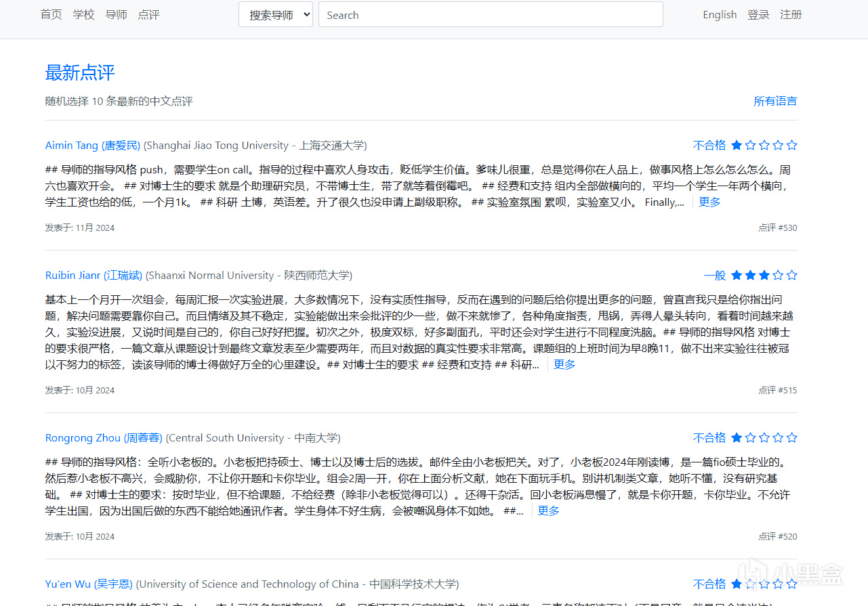
Task: Open Aimin Tang (唐爱民) advisor profile
Action: (93, 145)
